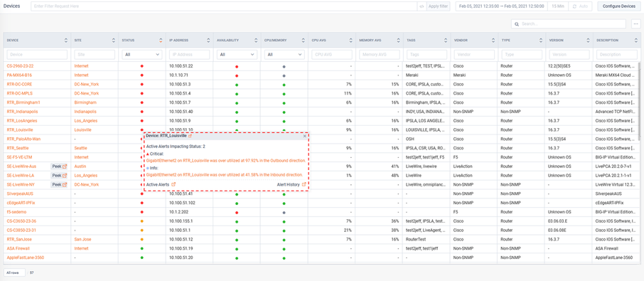Image resolution: width=644 pixels, height=281 pixels.
Task: Focus the Device column filter field
Action: tap(37, 54)
